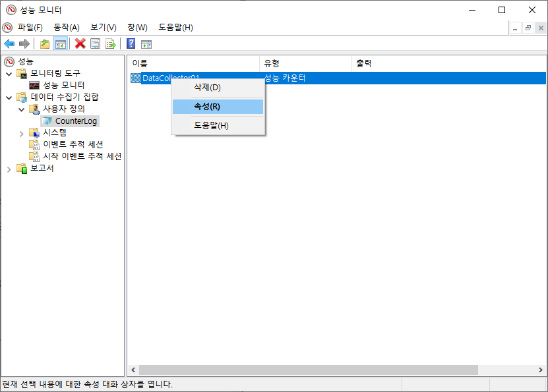The image size is (548, 392).
Task: Choose 도움말(H) in the context menu
Action: [218, 125]
